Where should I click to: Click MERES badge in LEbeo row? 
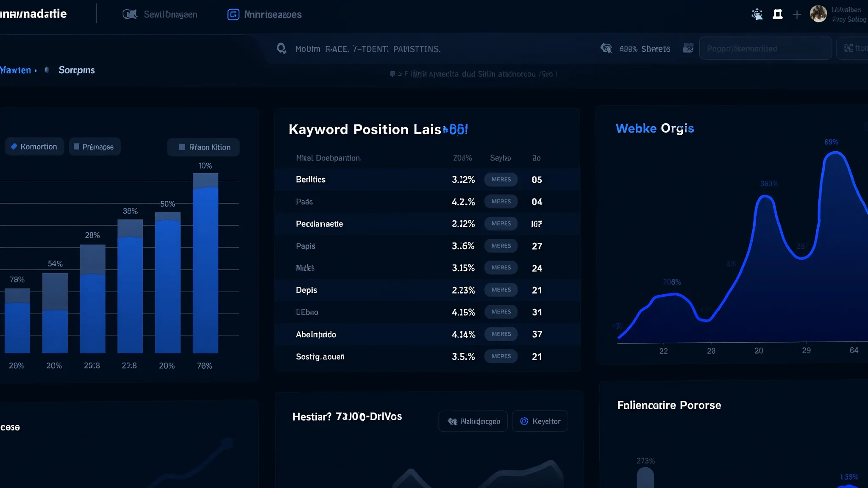(501, 312)
